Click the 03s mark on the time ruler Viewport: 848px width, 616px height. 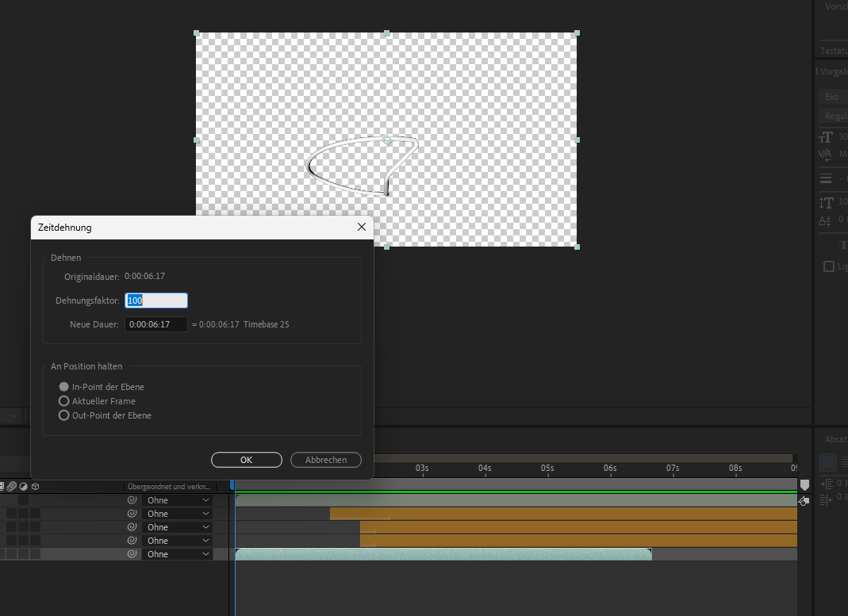point(422,468)
